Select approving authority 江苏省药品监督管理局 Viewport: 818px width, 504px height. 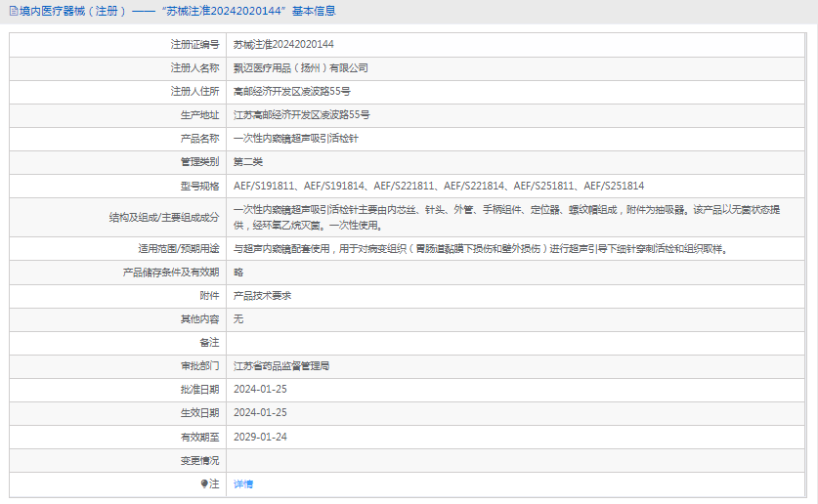coord(281,366)
